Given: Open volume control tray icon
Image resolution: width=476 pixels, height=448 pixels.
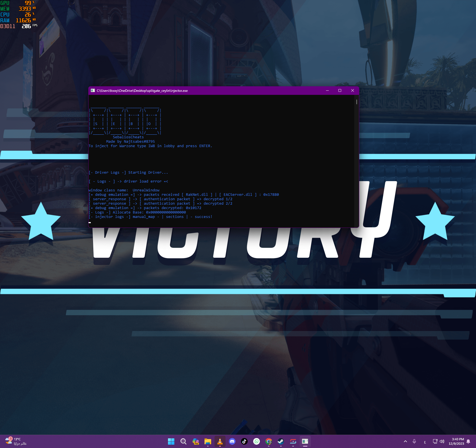Looking at the screenshot, I should [442, 441].
